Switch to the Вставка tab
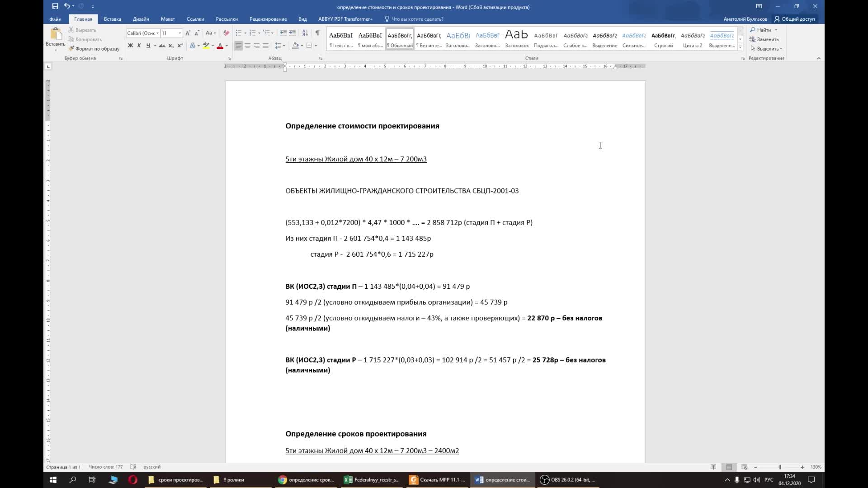The height and width of the screenshot is (488, 868). tap(112, 19)
